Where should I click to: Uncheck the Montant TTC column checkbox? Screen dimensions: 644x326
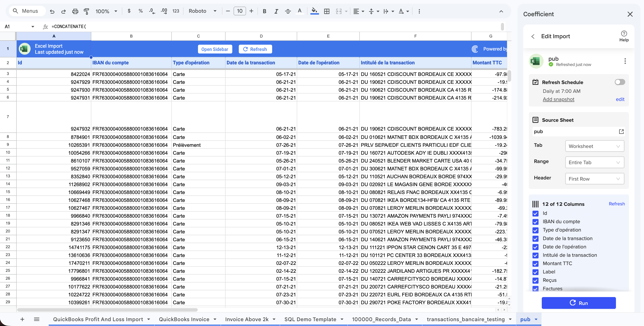tap(535, 263)
